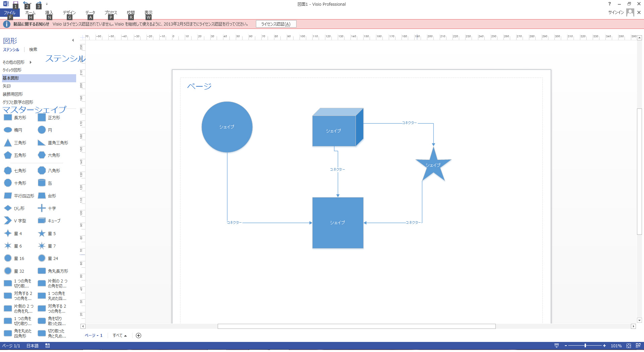Select the 星 32 star shape
The width and height of the screenshot is (644, 352).
point(14,271)
